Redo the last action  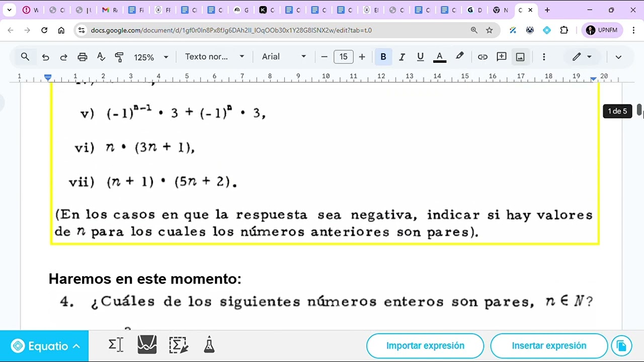(x=63, y=57)
